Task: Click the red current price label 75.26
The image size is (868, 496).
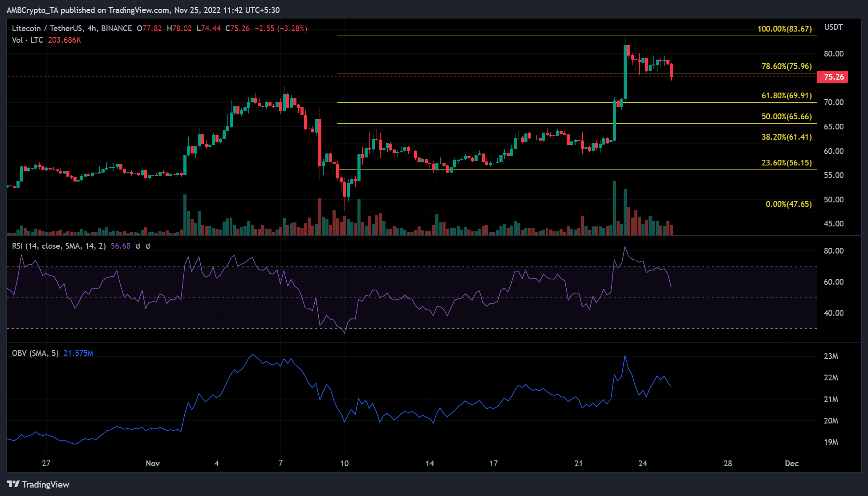Action: point(833,77)
